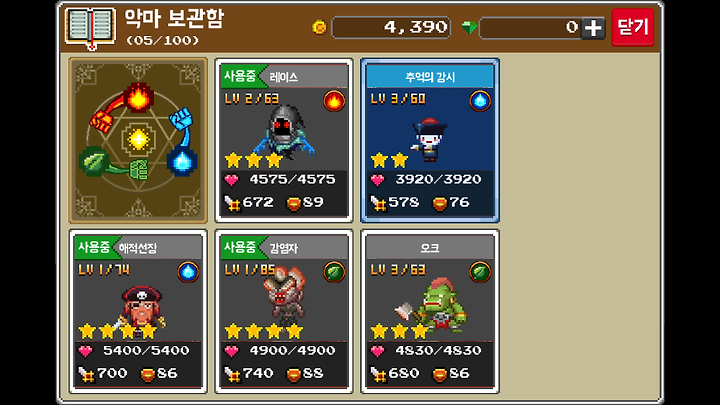720x405 pixels.
Task: Click the fire badge on 레이스 card
Action: pyautogui.click(x=334, y=101)
